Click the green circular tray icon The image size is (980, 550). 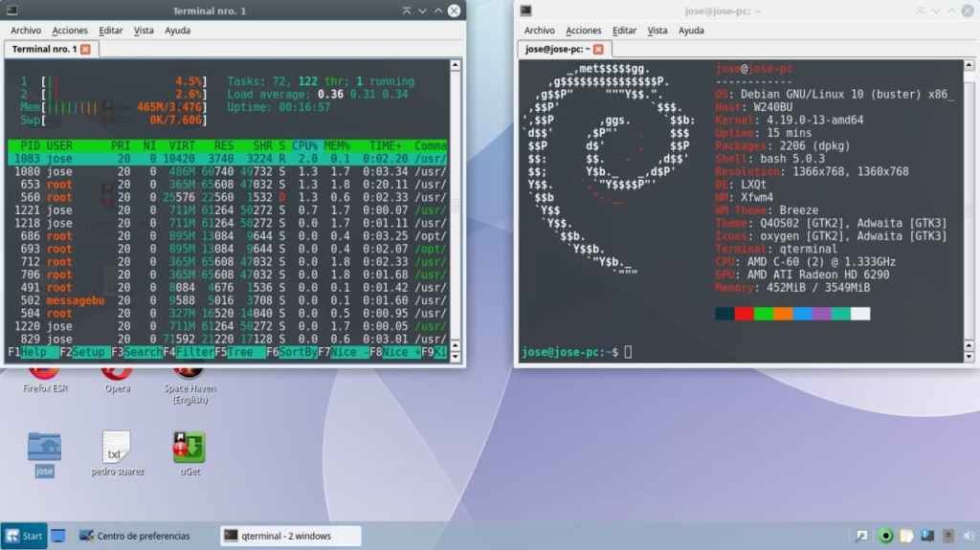[886, 536]
